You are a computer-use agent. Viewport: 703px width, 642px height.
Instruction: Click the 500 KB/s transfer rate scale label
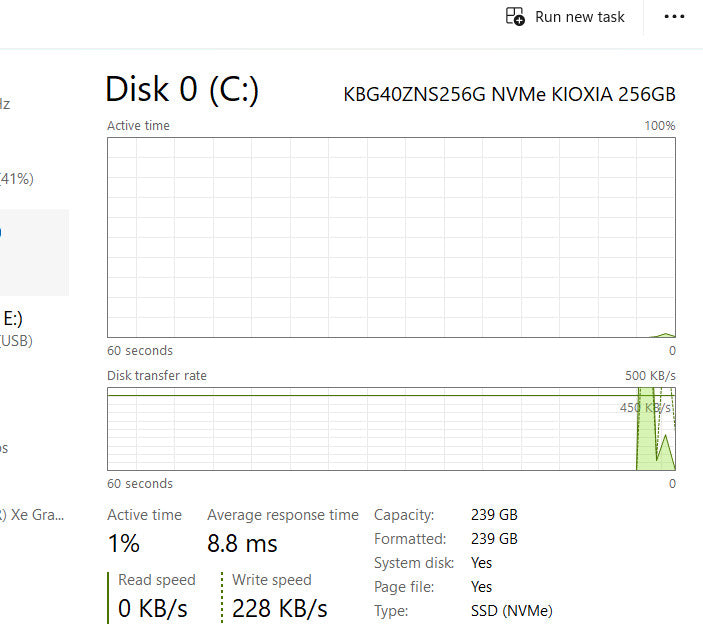pos(648,375)
